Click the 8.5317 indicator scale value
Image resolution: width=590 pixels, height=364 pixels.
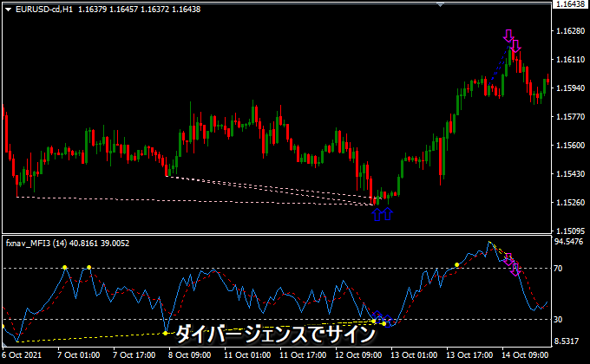click(567, 341)
